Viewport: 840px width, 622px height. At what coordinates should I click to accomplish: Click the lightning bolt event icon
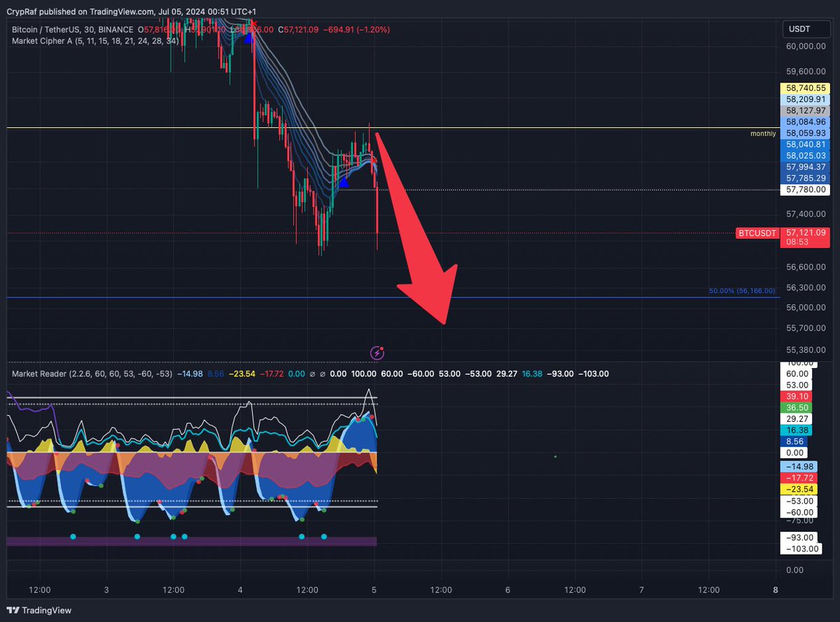tap(377, 352)
